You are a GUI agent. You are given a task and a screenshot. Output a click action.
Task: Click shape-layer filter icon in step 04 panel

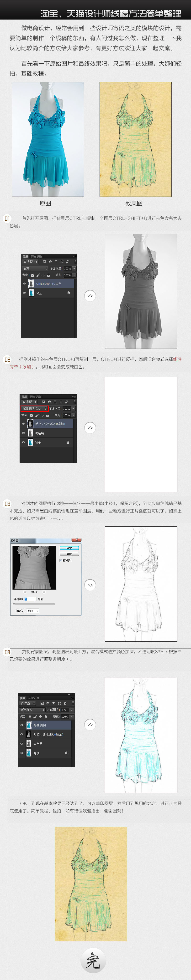[59, 703]
